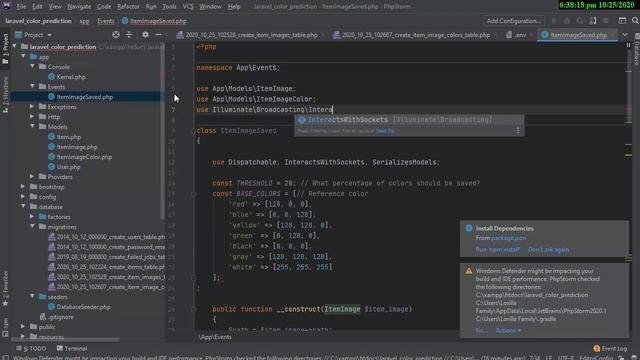Switch to create_item_image_colors_table.php tab

(416, 35)
